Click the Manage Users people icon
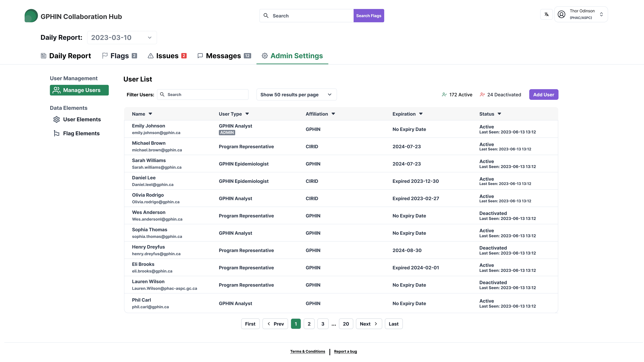 (56, 90)
